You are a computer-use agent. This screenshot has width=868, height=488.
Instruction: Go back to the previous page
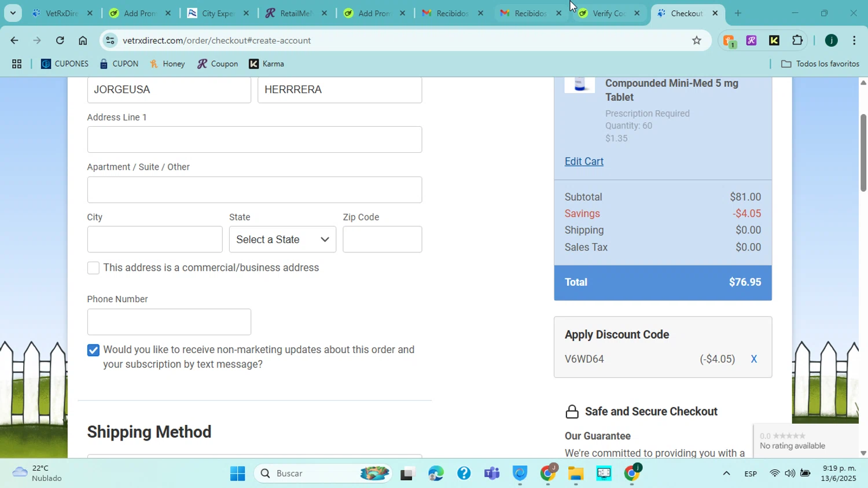click(x=14, y=41)
